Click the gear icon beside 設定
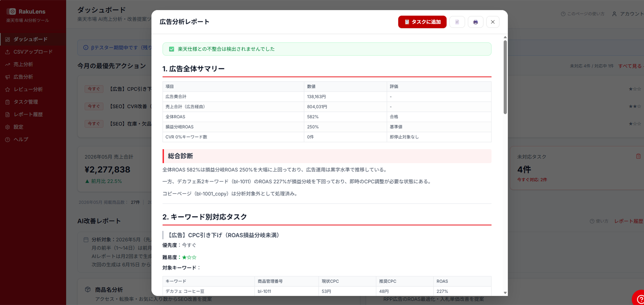The width and height of the screenshot is (644, 305). point(7,127)
